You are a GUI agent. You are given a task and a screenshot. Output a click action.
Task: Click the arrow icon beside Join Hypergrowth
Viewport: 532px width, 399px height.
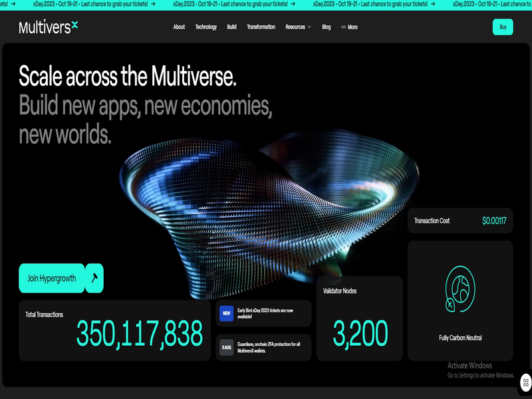click(94, 278)
